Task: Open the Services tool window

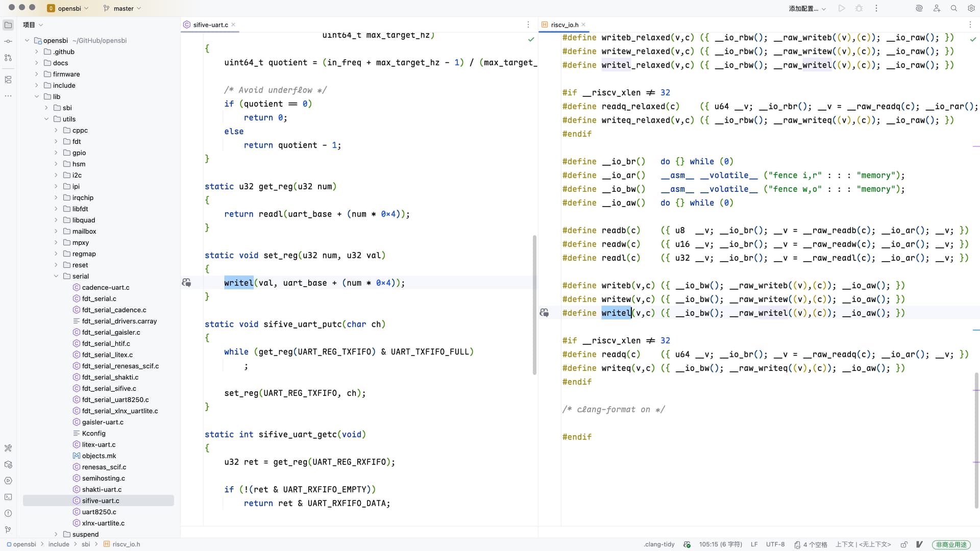Action: pyautogui.click(x=8, y=481)
